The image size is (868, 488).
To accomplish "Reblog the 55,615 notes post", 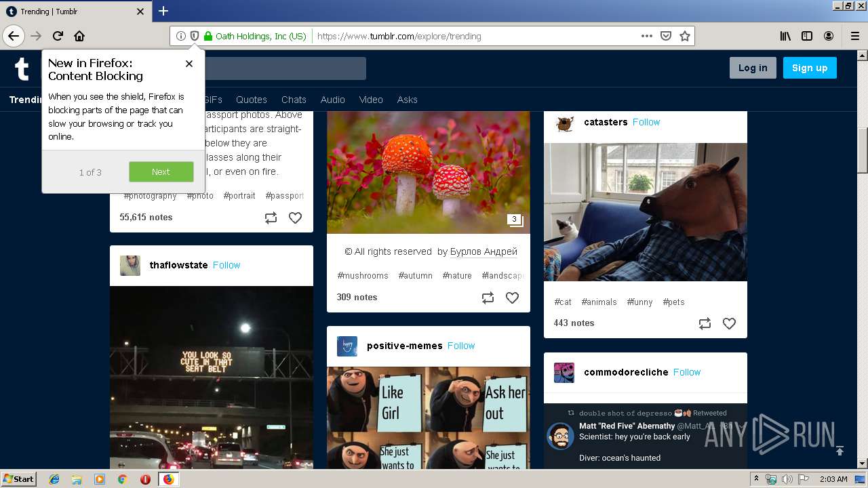I will coord(271,218).
